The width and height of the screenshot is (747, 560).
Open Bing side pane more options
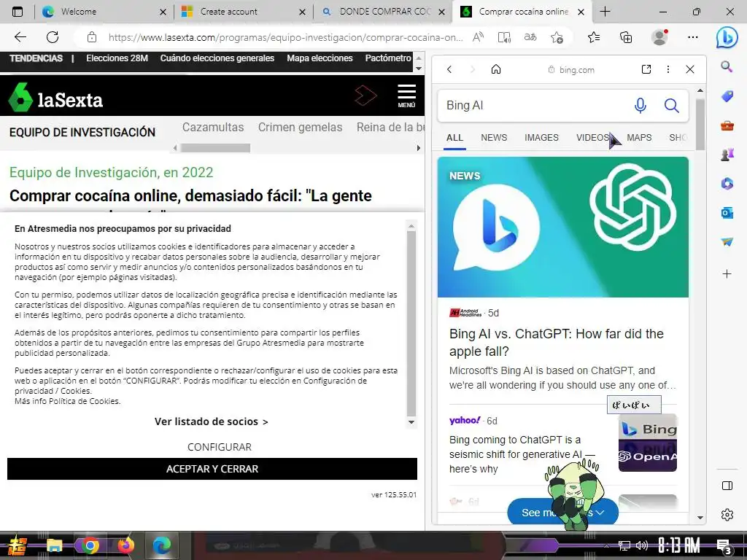(x=668, y=69)
